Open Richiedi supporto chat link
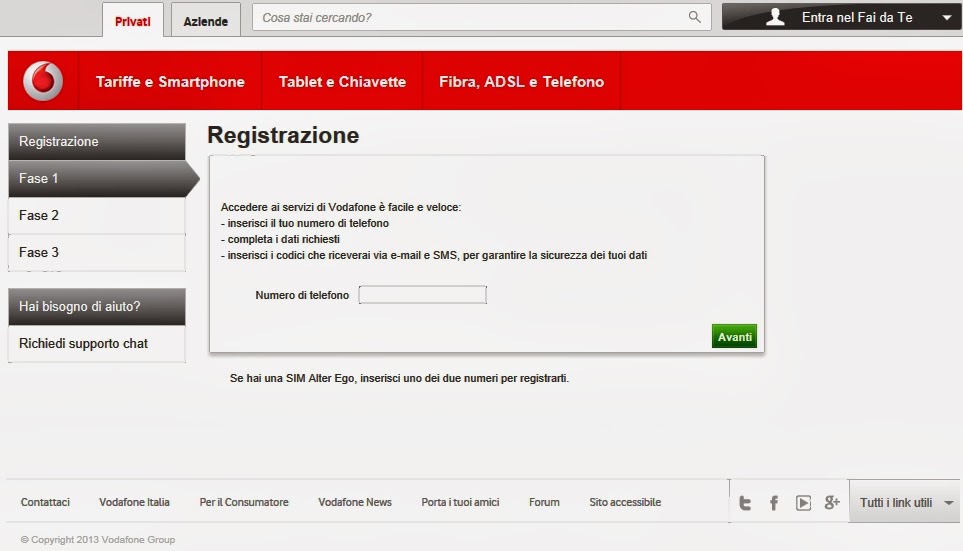Image resolution: width=963 pixels, height=551 pixels. (x=97, y=343)
